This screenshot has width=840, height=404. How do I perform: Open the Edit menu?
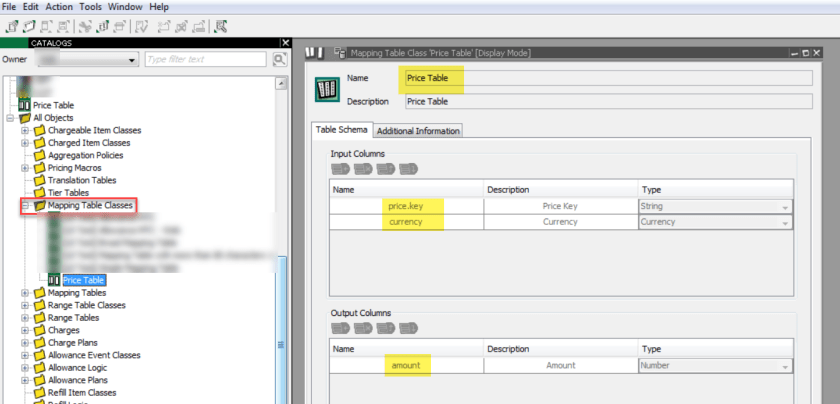31,7
